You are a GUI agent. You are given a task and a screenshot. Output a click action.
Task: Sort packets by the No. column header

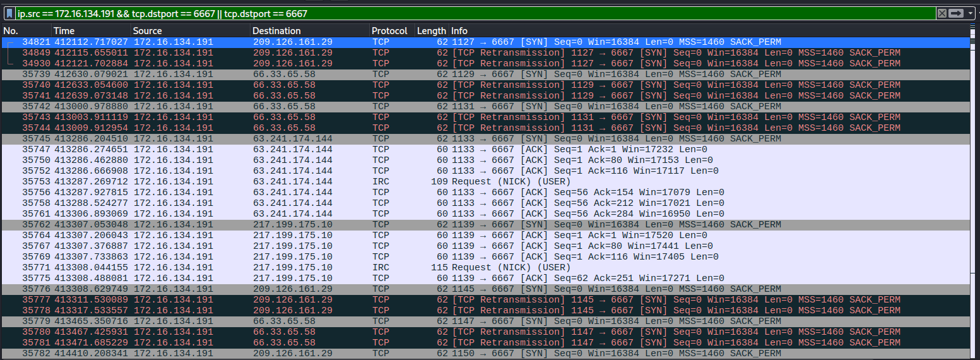[27, 30]
